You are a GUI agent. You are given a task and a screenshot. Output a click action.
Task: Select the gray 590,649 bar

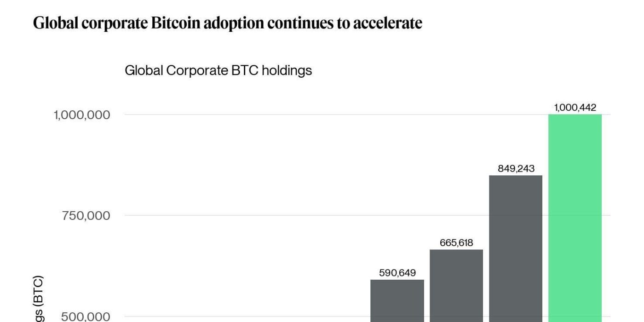(x=397, y=300)
